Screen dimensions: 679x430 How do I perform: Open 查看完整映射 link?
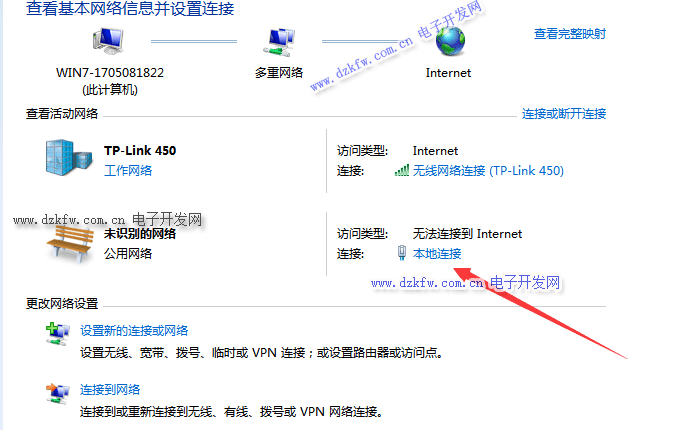(569, 34)
